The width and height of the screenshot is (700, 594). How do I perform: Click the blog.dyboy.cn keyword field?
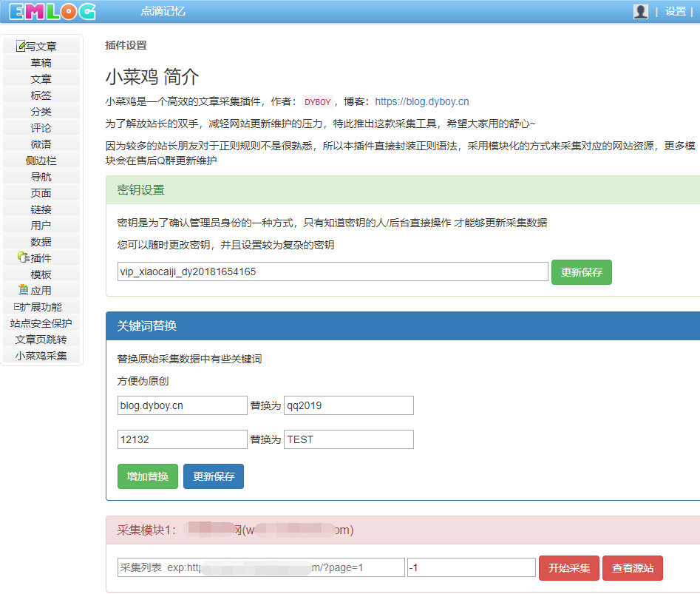(x=182, y=405)
